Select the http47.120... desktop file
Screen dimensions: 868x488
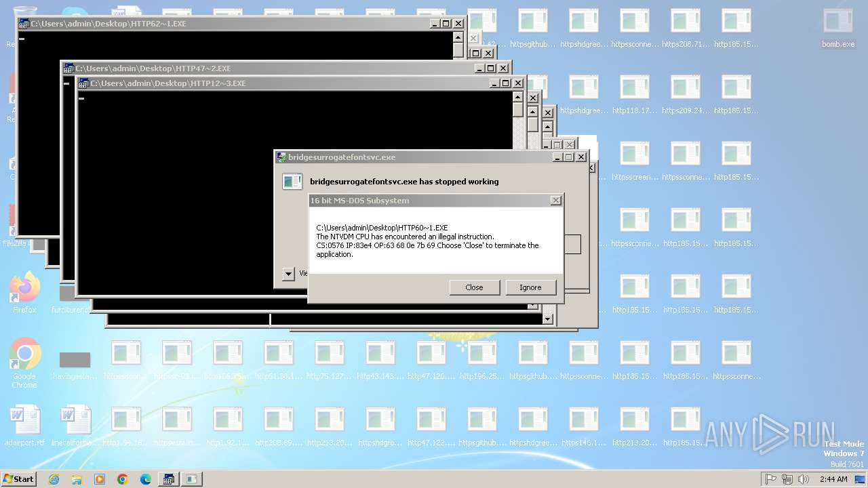431,361
